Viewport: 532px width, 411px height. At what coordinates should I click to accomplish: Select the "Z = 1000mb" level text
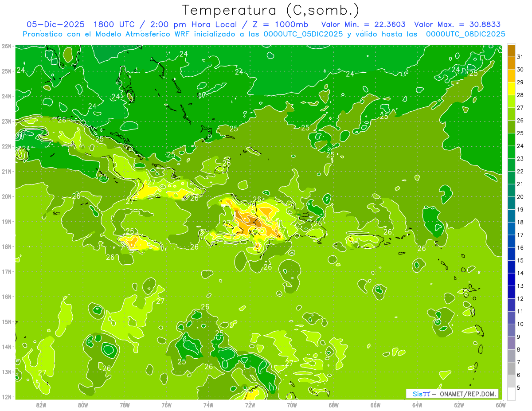coord(280,24)
